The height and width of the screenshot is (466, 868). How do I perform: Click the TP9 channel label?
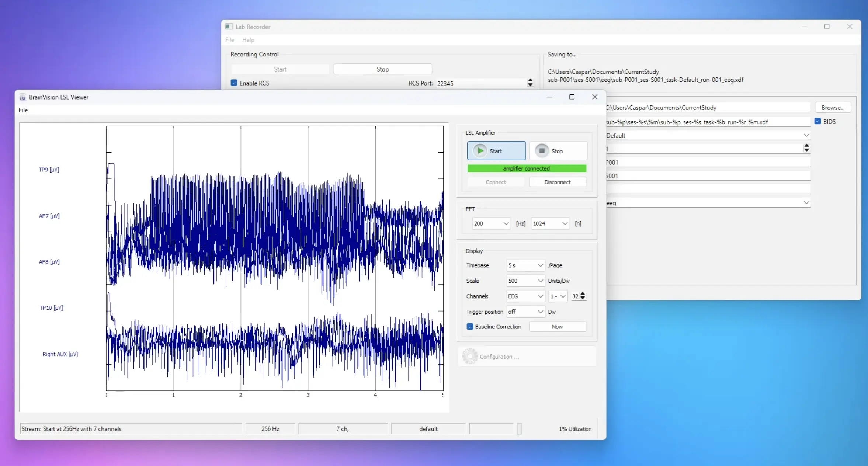pyautogui.click(x=49, y=170)
